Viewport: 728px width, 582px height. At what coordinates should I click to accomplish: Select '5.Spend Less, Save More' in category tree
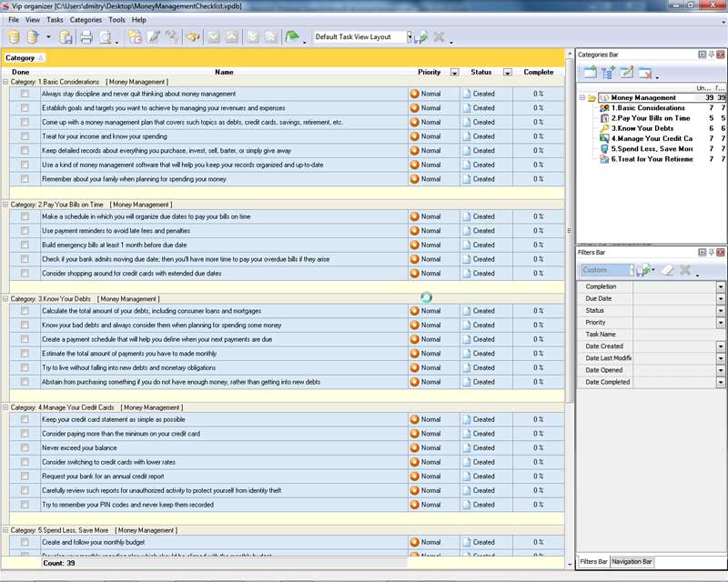click(652, 148)
